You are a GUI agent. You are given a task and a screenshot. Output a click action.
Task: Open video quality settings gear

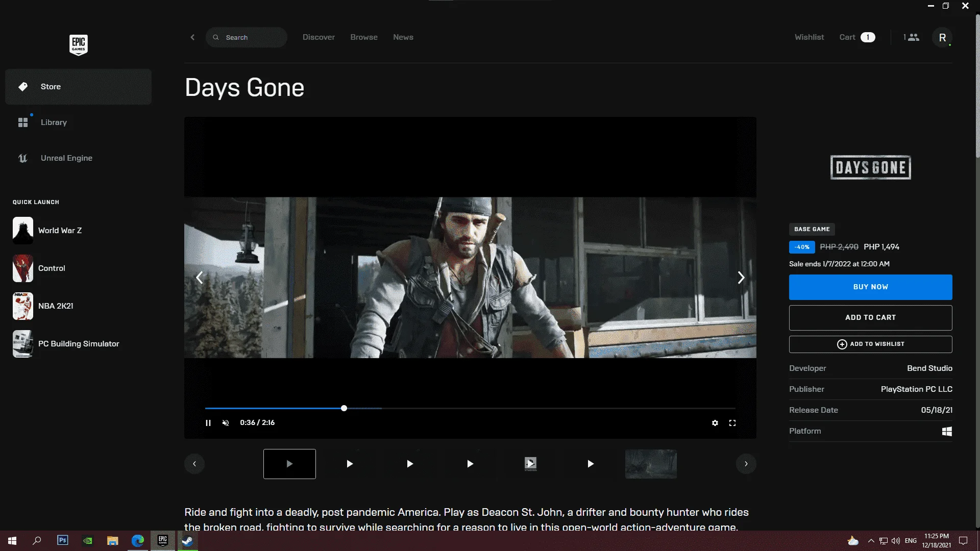coord(715,423)
